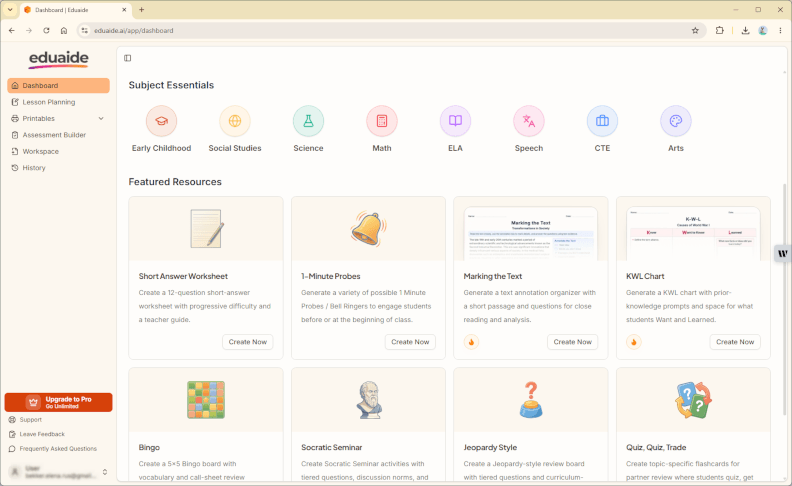Click the Bingo card title
The height and width of the screenshot is (486, 792).
pos(149,448)
